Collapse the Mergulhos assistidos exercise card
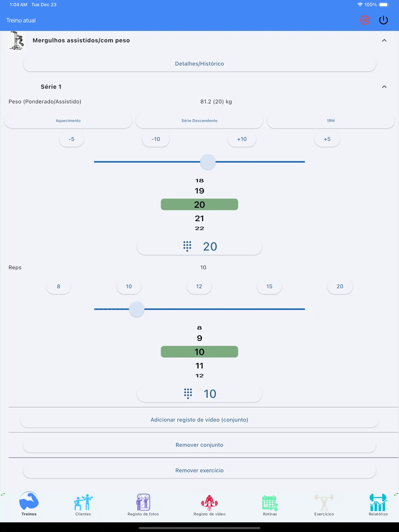This screenshot has width=399, height=532. point(384,40)
